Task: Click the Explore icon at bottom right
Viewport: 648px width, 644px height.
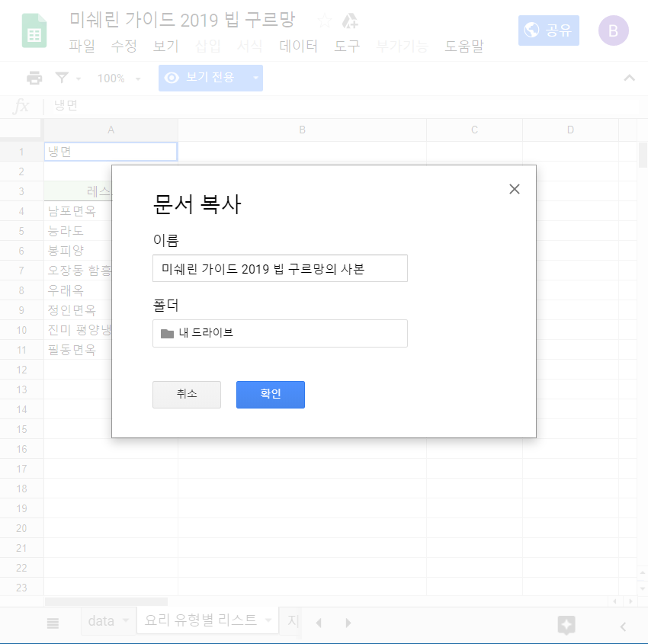Action: coord(566,625)
